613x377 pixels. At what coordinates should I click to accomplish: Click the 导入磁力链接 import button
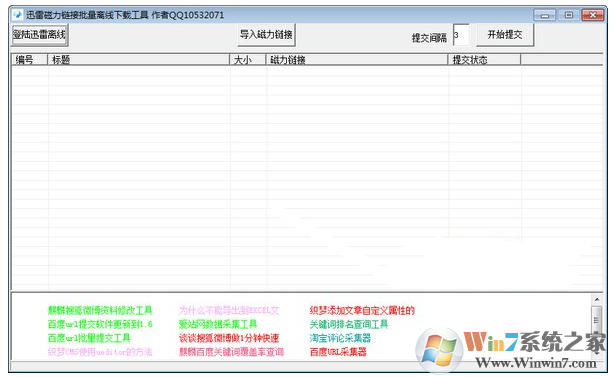click(267, 35)
